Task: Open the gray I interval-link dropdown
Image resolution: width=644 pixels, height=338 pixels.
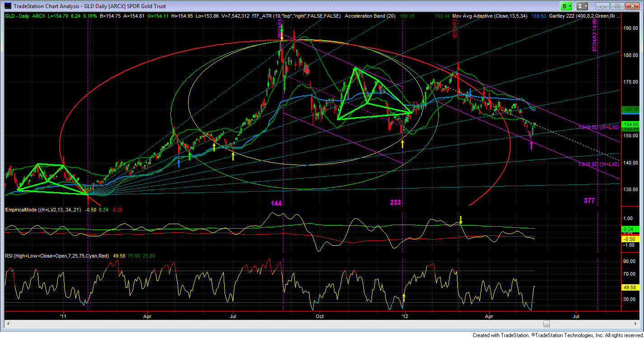Action: 583,6
